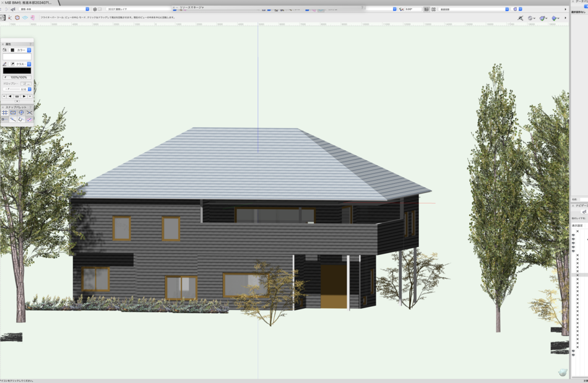
Task: Select the grid snap icon in Snap palette
Action: point(5,113)
